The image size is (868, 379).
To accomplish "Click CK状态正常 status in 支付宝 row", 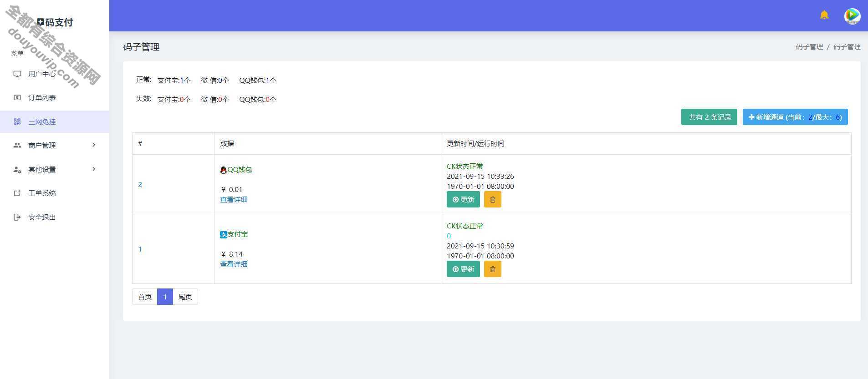I will coord(465,226).
